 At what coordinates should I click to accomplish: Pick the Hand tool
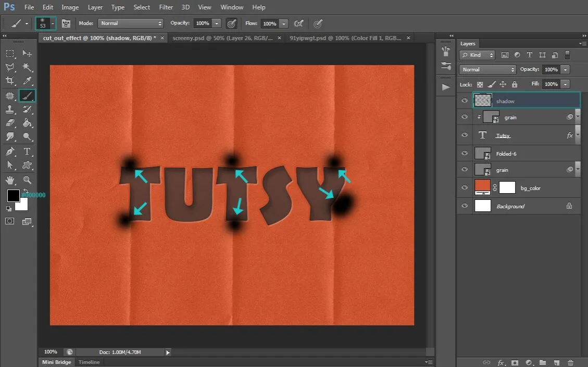(x=10, y=180)
